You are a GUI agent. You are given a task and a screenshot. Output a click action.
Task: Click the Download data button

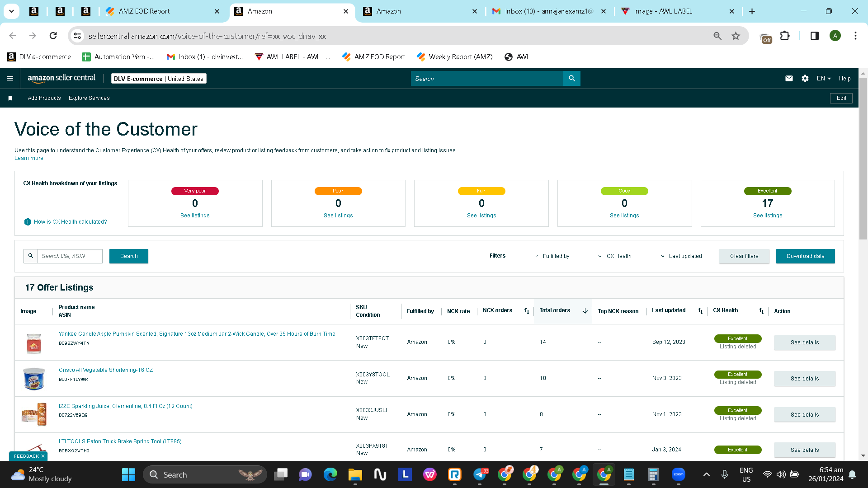806,256
